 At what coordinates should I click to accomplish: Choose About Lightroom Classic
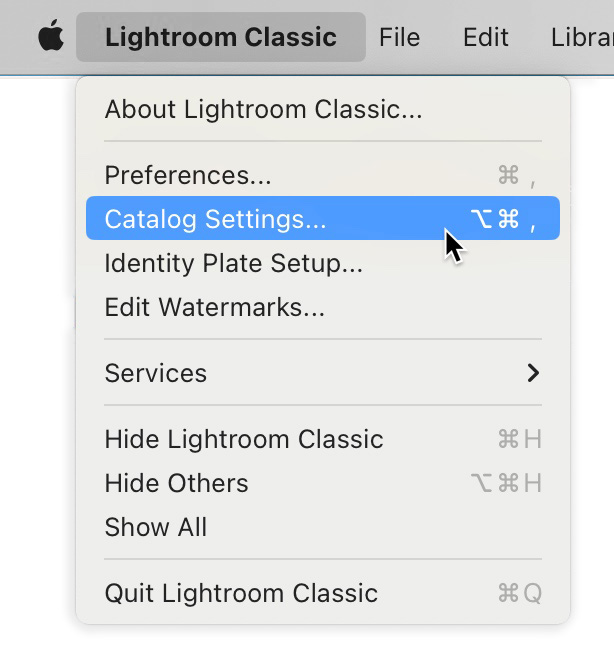[263, 109]
